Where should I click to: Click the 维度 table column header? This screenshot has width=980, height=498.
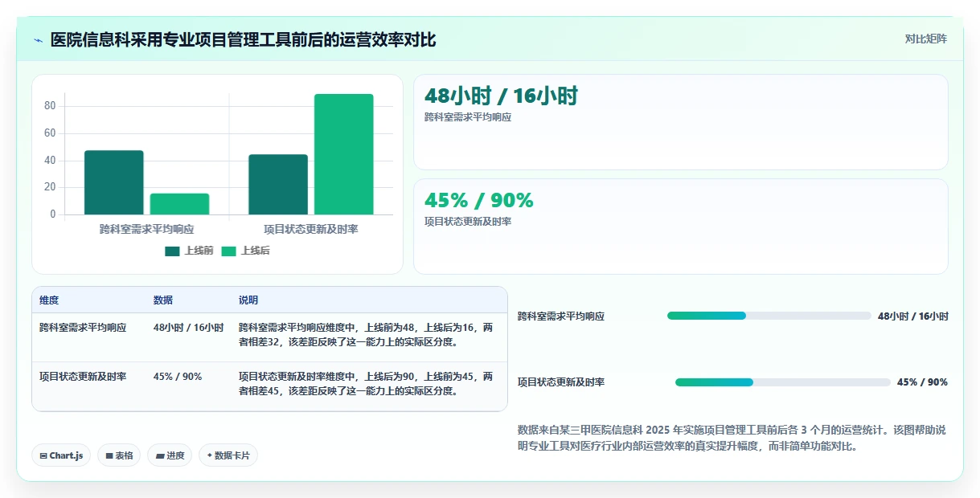pyautogui.click(x=49, y=300)
